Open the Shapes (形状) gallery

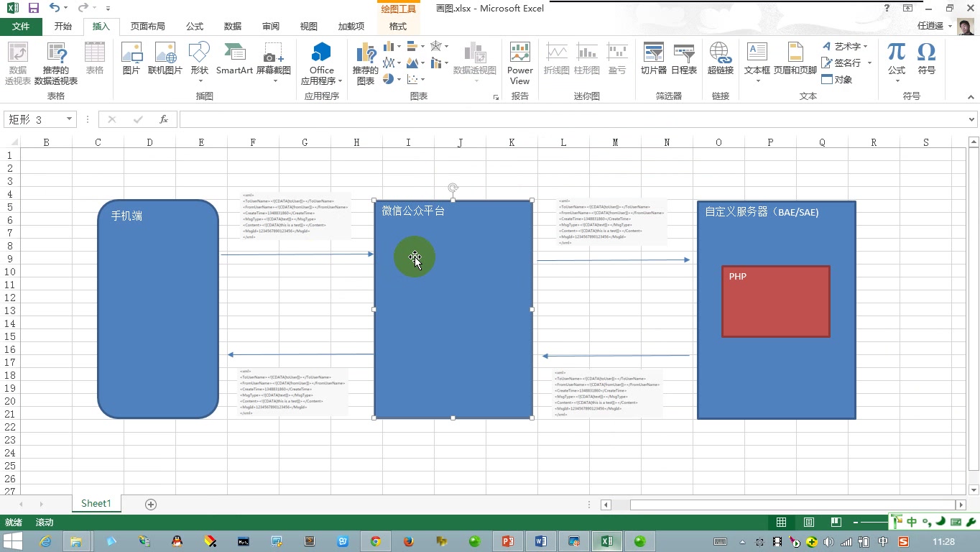coord(199,63)
